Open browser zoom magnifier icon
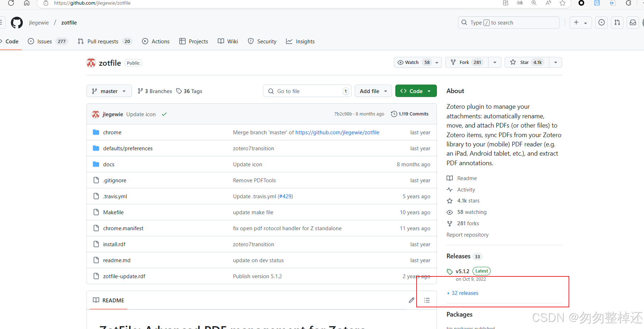This screenshot has width=644, height=329. (534, 3)
